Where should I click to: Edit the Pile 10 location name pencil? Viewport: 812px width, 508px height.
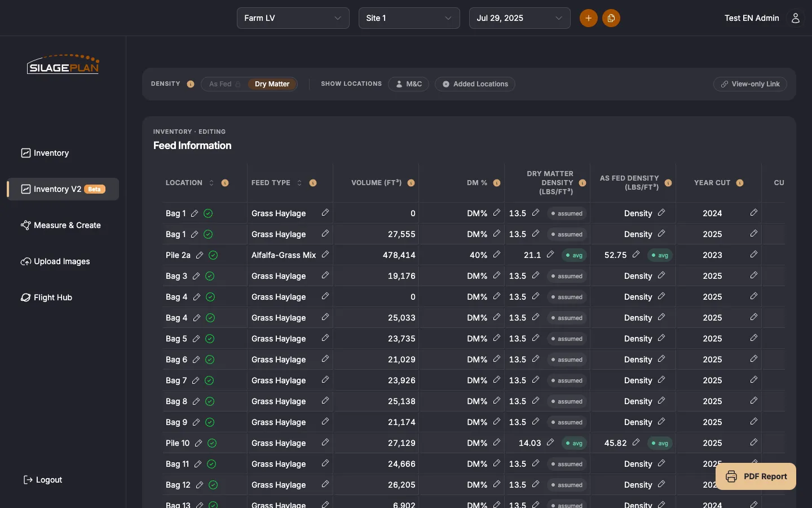[x=198, y=443]
